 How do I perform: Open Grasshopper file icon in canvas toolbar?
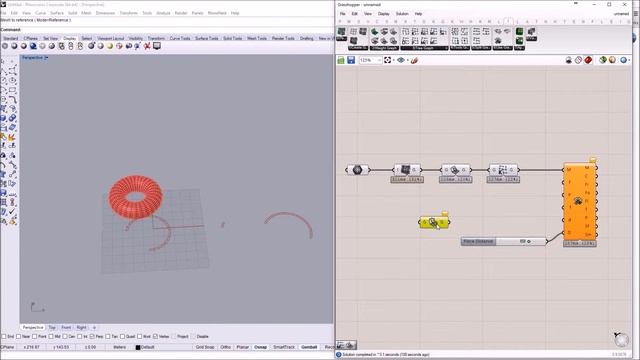click(341, 60)
